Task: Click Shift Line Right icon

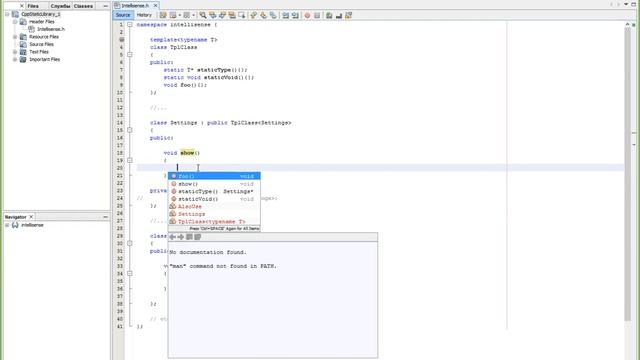Action: pos(295,15)
